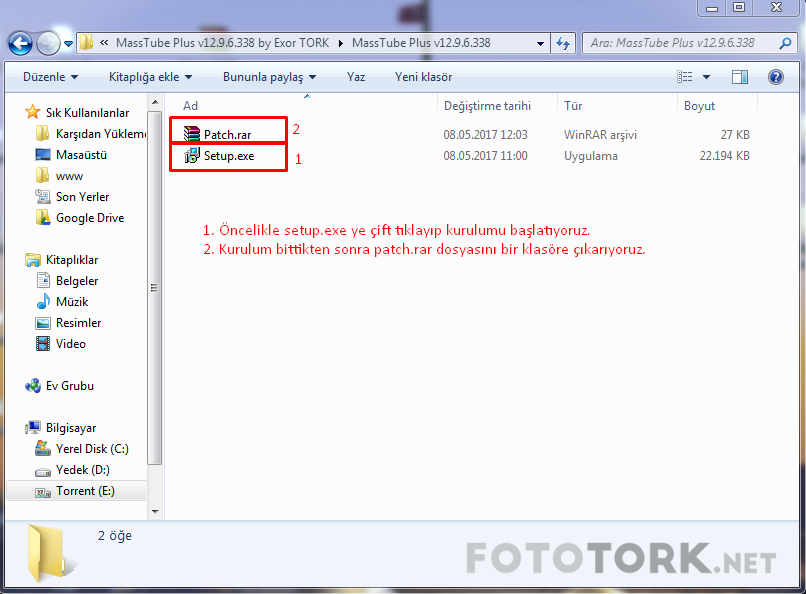Open view options dropdown arrow
The image size is (806, 594).
tap(707, 77)
